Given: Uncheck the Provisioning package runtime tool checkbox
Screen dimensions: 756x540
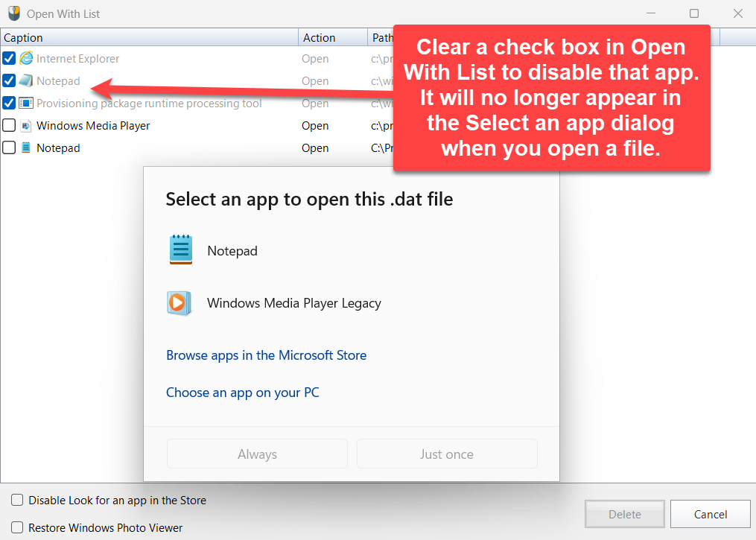Looking at the screenshot, I should tap(9, 103).
